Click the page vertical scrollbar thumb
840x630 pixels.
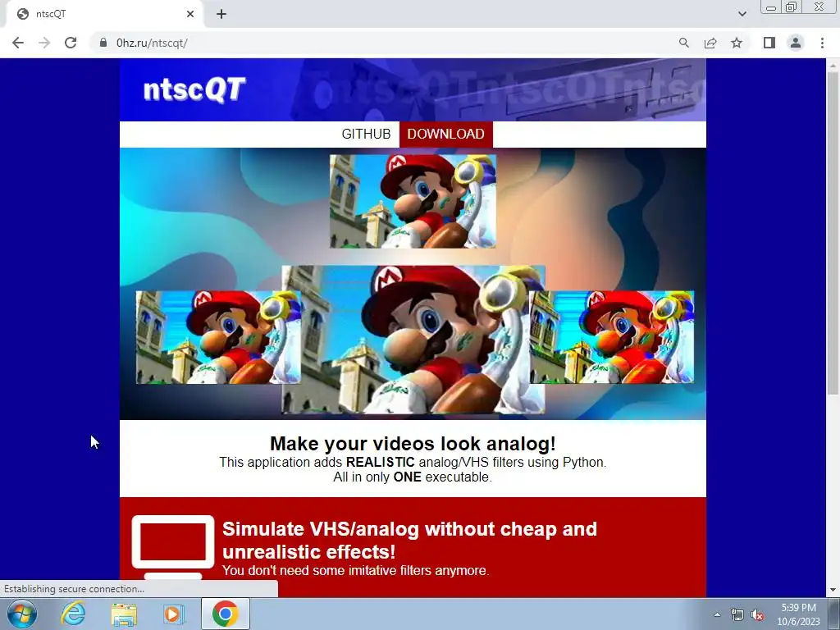click(x=832, y=233)
